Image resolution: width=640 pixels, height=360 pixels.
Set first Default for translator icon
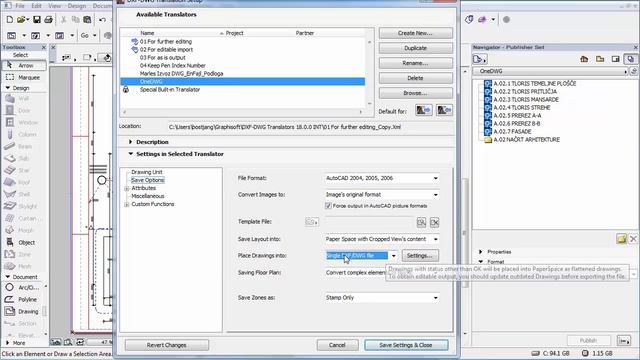click(x=424, y=110)
